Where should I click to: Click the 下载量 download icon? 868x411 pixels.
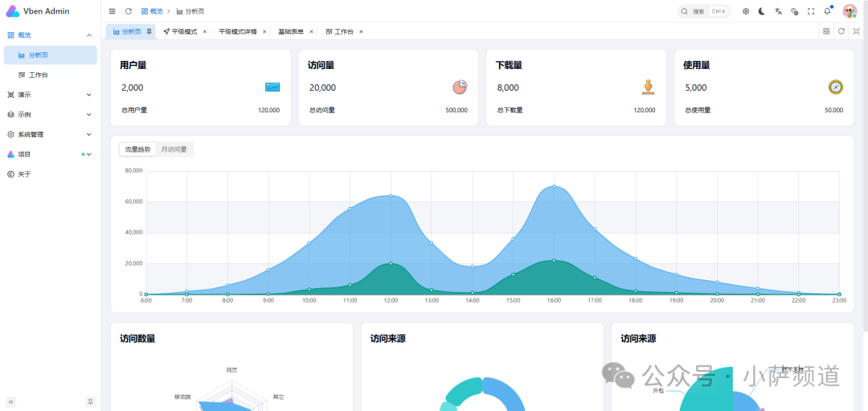pos(649,87)
